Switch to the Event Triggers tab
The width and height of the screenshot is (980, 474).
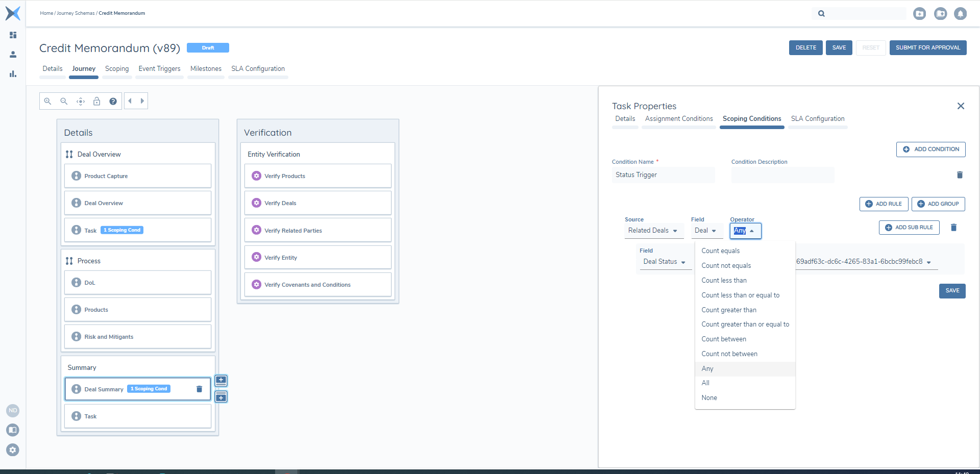[x=159, y=69]
